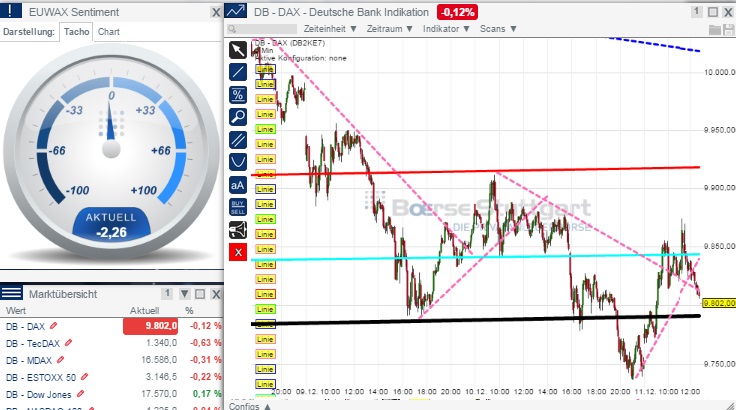Select the curve arc drawing tool
This screenshot has width=736, height=410.
click(x=238, y=162)
